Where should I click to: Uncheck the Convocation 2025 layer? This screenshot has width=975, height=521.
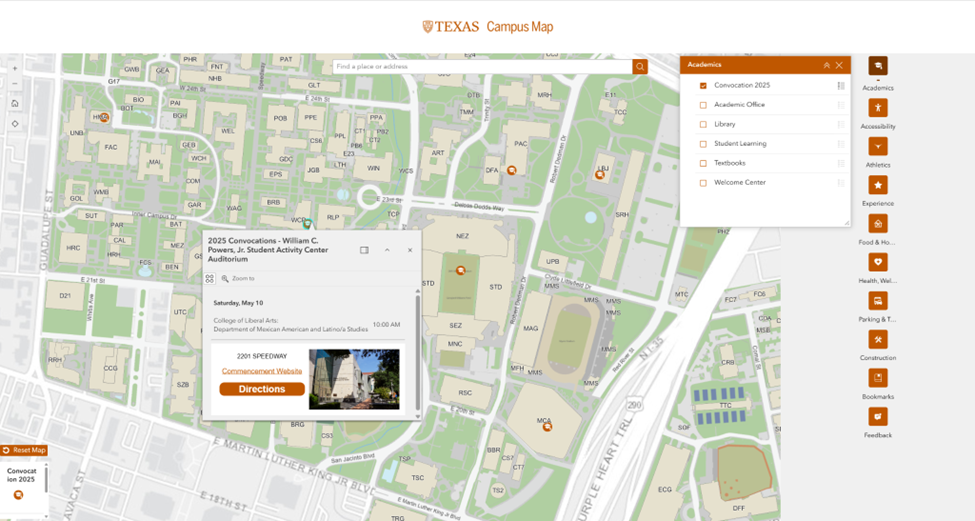(x=703, y=86)
